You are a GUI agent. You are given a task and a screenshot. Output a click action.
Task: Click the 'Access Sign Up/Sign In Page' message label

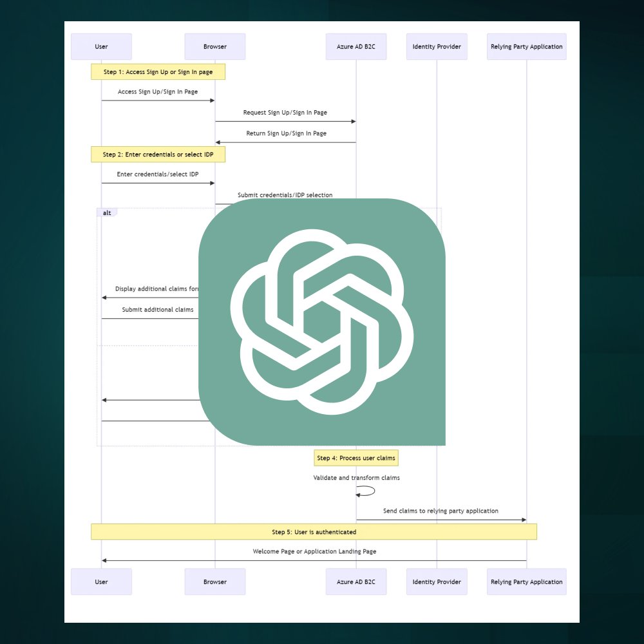[158, 91]
